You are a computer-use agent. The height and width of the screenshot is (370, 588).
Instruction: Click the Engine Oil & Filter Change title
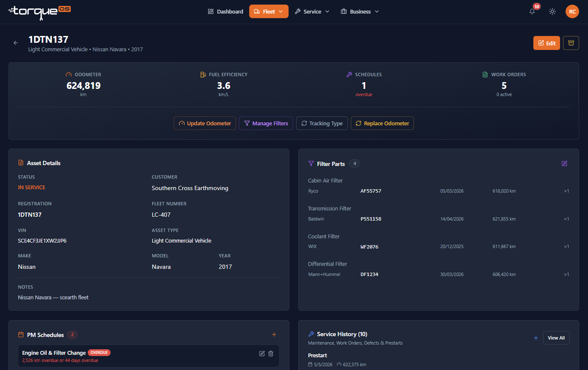[x=54, y=353]
